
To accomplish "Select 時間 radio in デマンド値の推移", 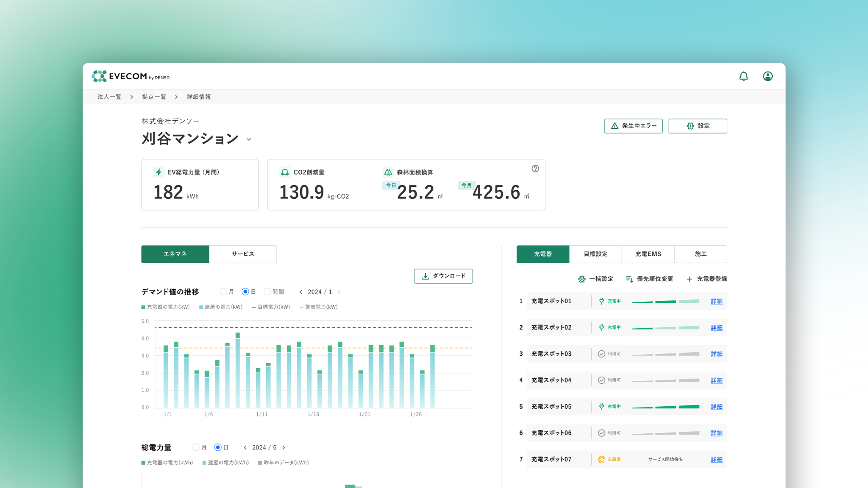I will click(267, 292).
